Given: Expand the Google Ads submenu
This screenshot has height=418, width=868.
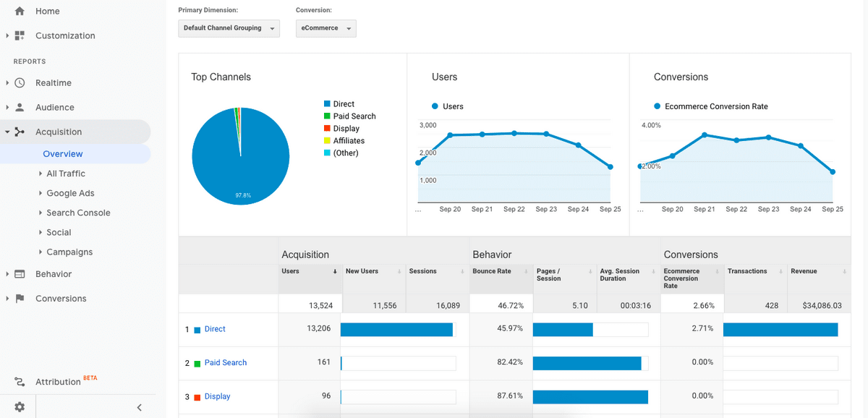Looking at the screenshot, I should [41, 193].
